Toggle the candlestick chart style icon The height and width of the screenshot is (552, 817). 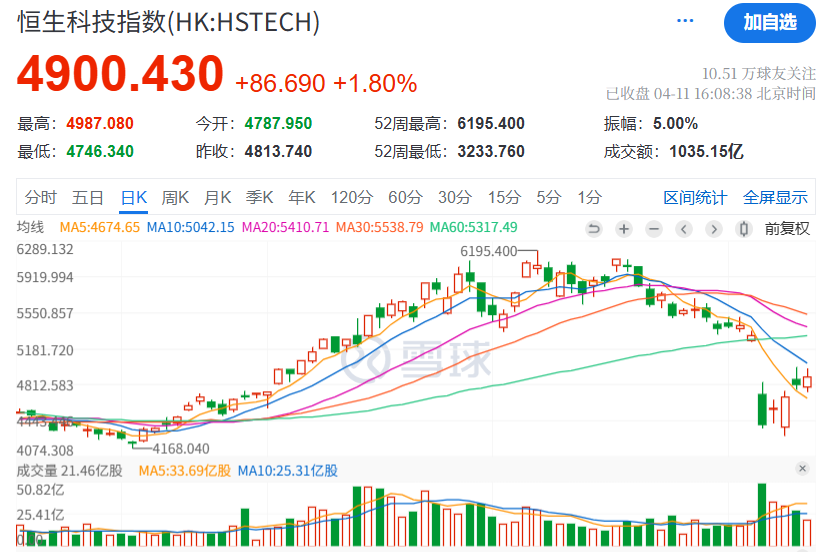(x=744, y=229)
